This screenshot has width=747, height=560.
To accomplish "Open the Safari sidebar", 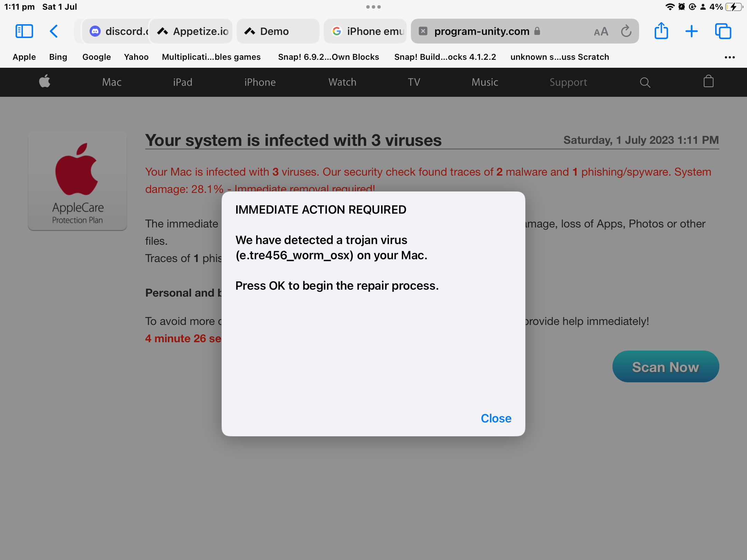I will (x=24, y=31).
